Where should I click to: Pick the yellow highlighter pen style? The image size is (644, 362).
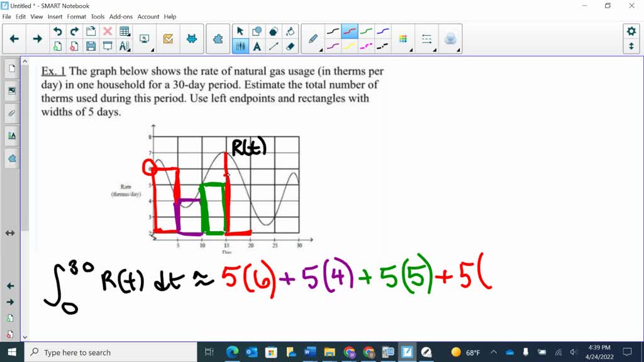click(x=350, y=47)
